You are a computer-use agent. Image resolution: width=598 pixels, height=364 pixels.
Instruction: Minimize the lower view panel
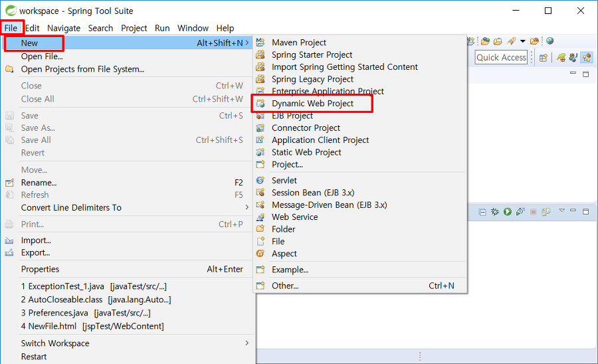coord(573,210)
